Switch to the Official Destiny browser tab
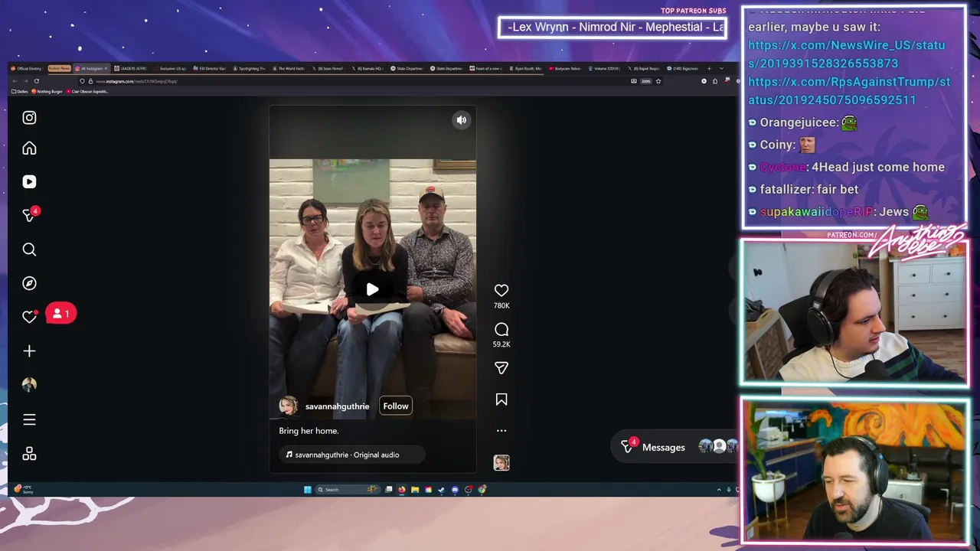The height and width of the screenshot is (551, 980). click(x=28, y=68)
